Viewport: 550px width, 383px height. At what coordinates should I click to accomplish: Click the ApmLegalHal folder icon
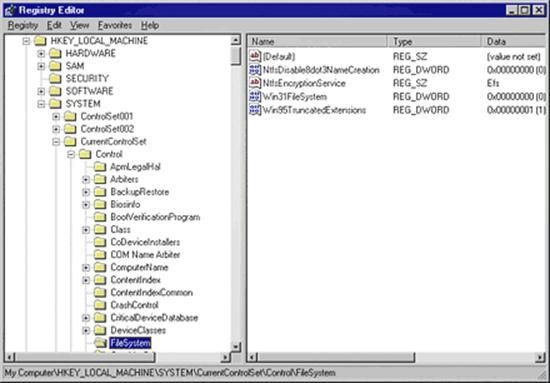(100, 167)
